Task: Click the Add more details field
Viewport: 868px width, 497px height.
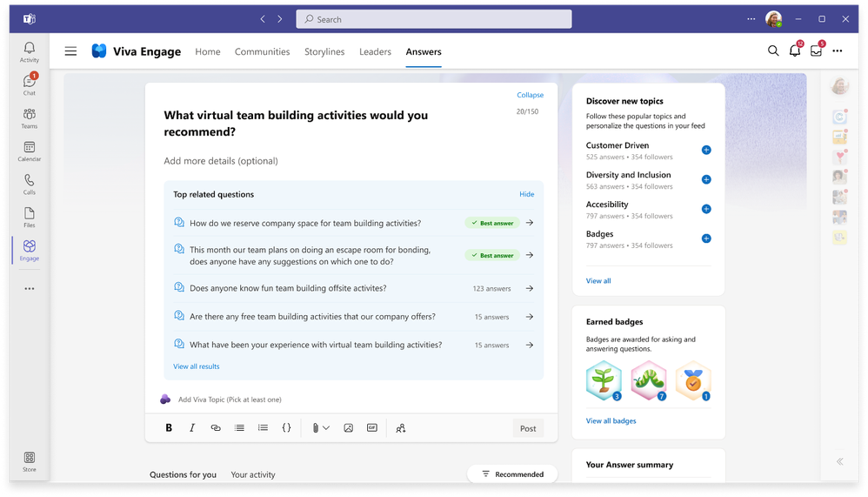Action: 221,161
